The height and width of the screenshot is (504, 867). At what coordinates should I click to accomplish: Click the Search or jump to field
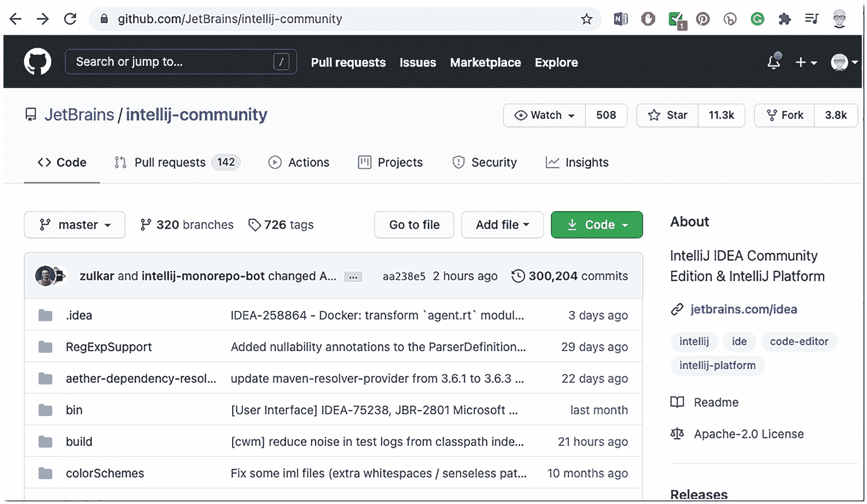coord(181,62)
